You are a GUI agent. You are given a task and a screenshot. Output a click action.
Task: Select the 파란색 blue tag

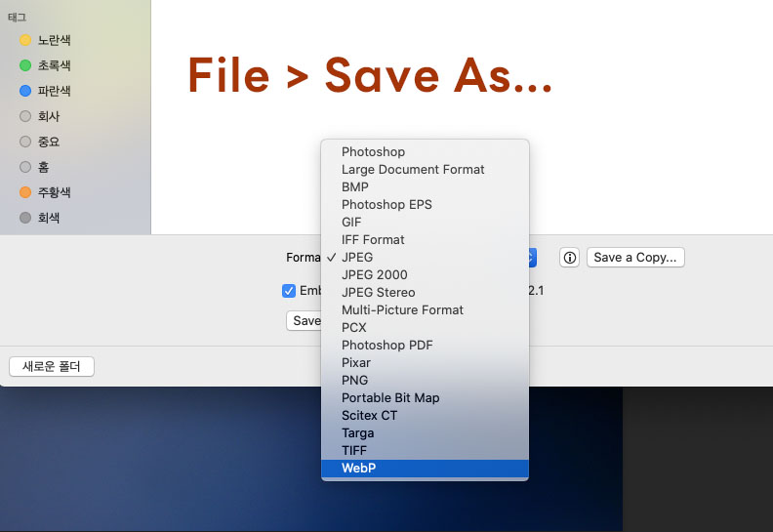[45, 91]
